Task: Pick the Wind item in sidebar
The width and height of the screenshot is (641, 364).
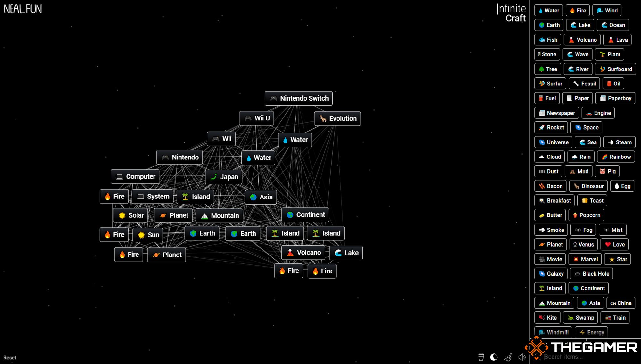Action: (x=607, y=11)
